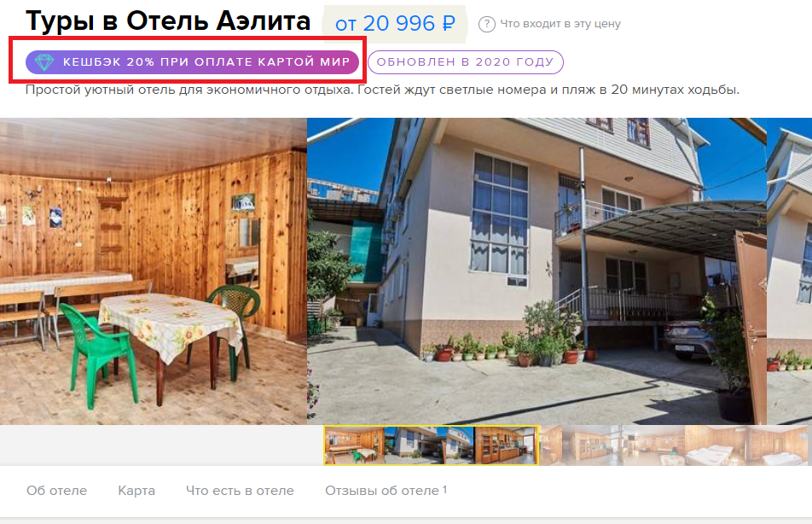Open the 'Карта' tab
This screenshot has width=812, height=524.
pyautogui.click(x=136, y=491)
